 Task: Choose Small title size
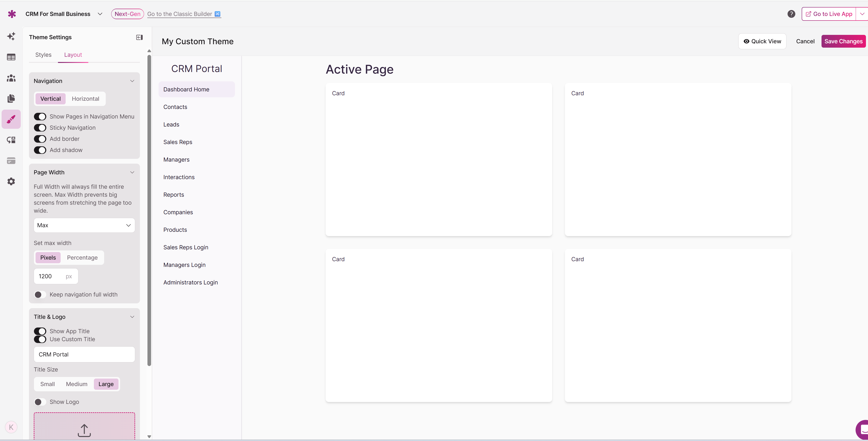coord(47,384)
